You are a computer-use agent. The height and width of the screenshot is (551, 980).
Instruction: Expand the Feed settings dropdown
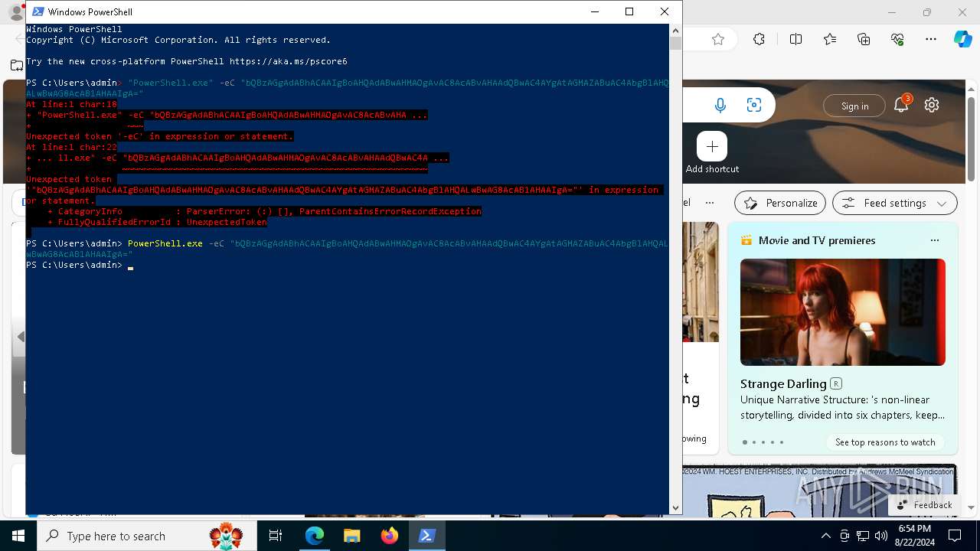[x=895, y=203]
